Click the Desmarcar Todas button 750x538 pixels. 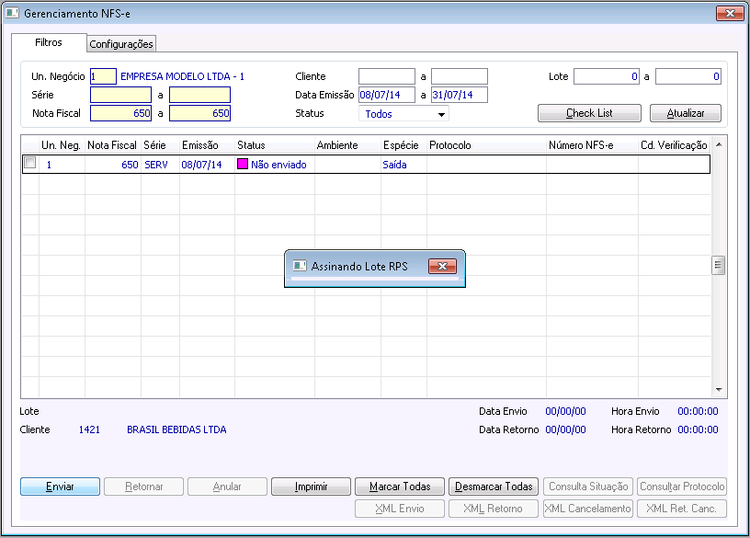494,486
